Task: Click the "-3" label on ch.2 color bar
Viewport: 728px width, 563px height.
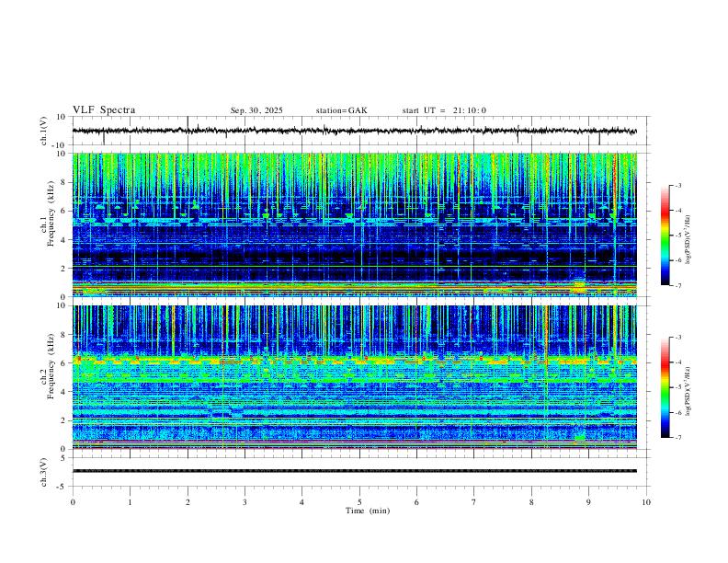Action: 678,338
